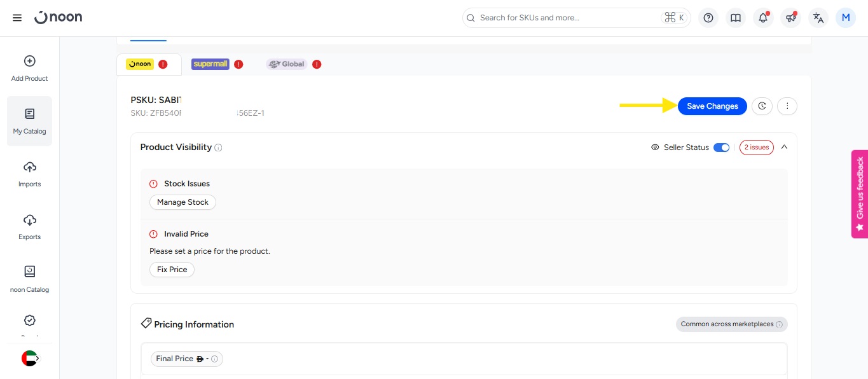Click the Save Changes button
The image size is (868, 379).
pos(712,106)
